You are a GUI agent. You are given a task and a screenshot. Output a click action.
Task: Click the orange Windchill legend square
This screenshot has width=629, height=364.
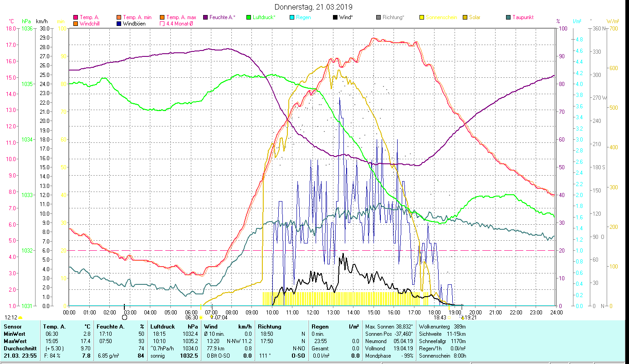(76, 24)
